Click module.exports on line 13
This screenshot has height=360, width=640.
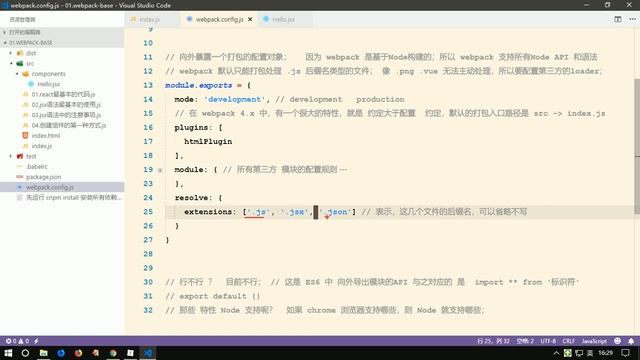pos(198,85)
